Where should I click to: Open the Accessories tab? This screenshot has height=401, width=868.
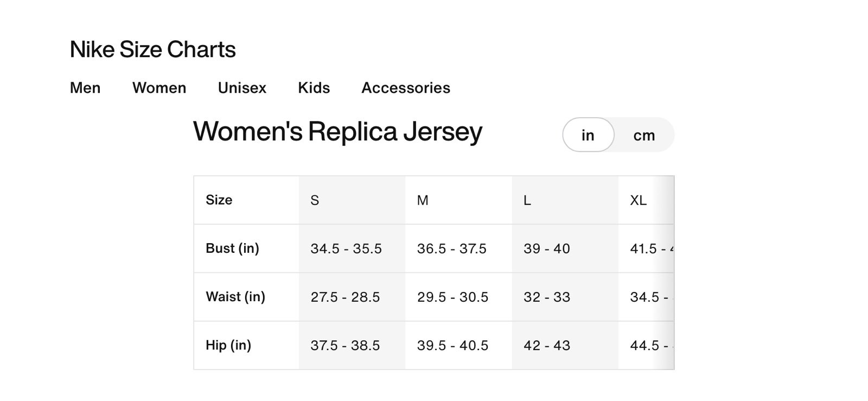(x=406, y=88)
